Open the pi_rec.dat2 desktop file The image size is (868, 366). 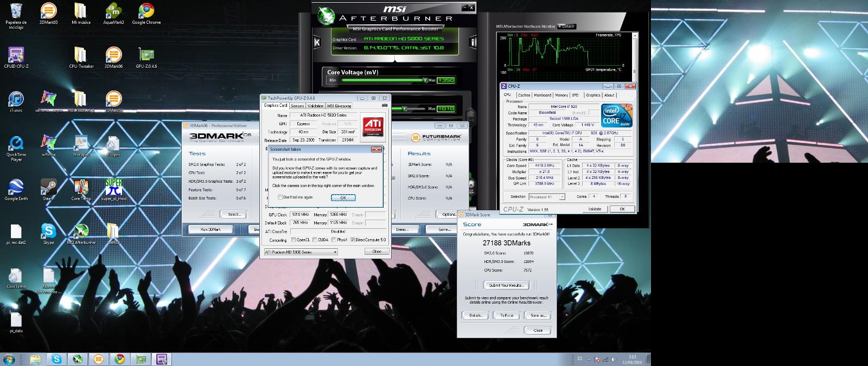(16, 234)
